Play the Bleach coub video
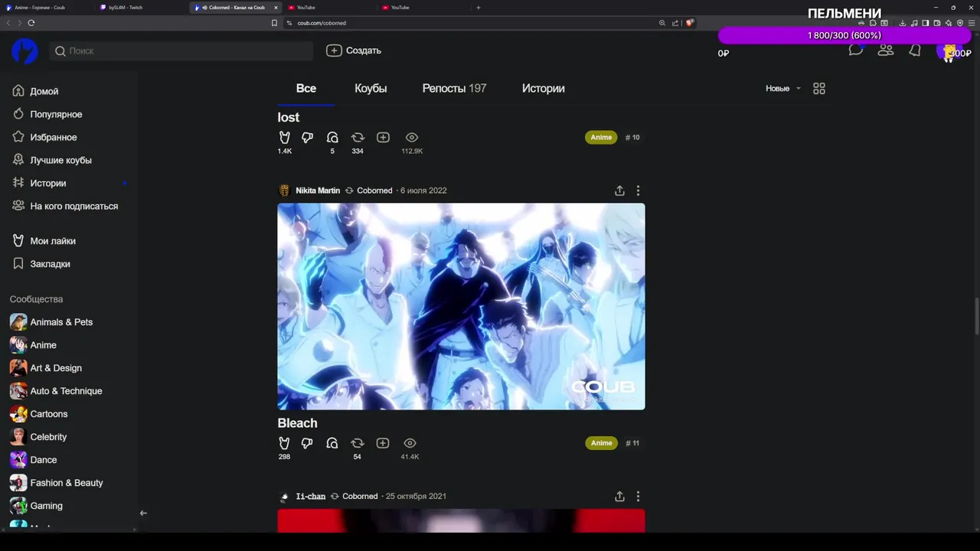 point(461,306)
